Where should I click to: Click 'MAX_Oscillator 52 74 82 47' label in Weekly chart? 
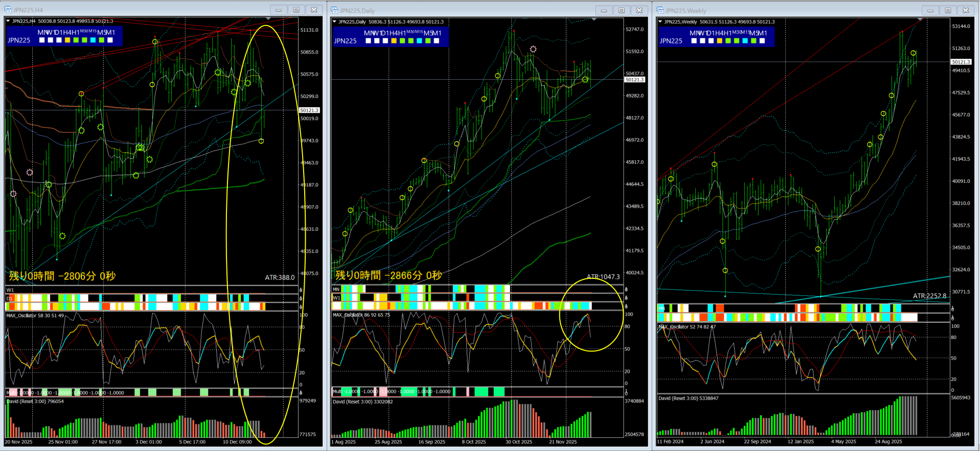pyautogui.click(x=687, y=327)
